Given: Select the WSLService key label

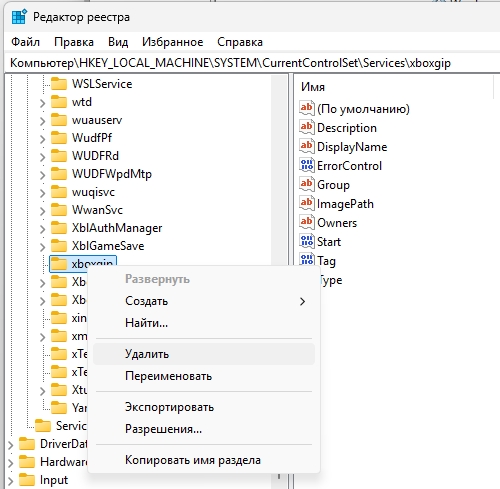Looking at the screenshot, I should pos(102,84).
